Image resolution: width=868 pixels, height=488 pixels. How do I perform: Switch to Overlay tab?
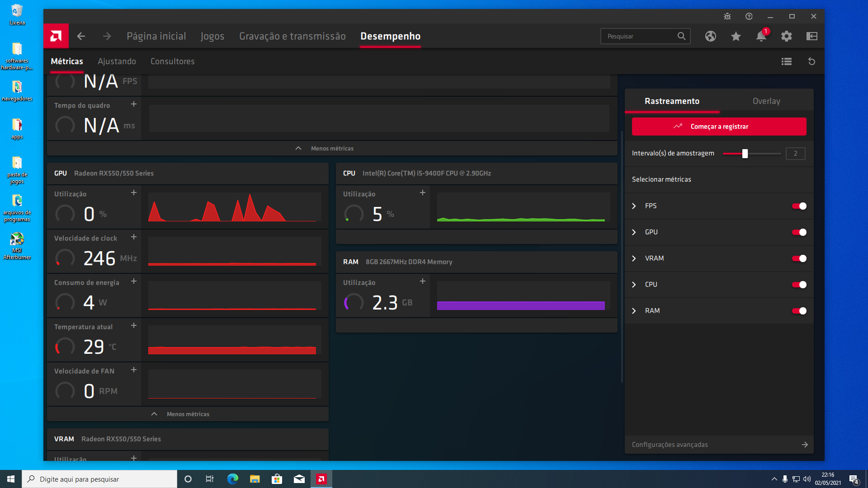coord(766,101)
